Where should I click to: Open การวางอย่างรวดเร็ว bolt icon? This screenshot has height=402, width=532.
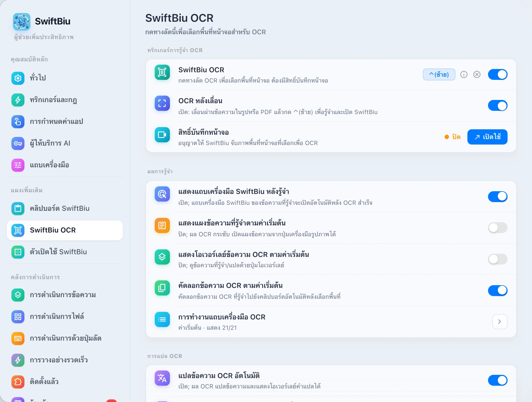point(18,360)
